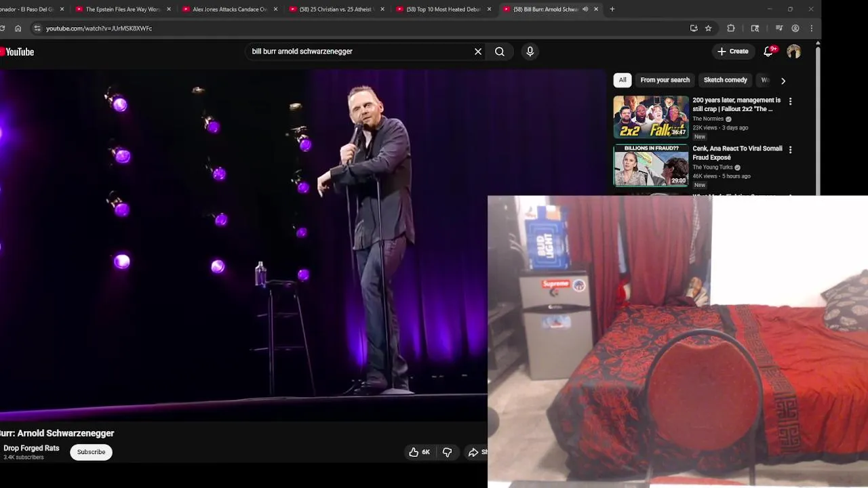
Task: Close the Top 10 Most Heated Debates tab
Action: [x=490, y=9]
